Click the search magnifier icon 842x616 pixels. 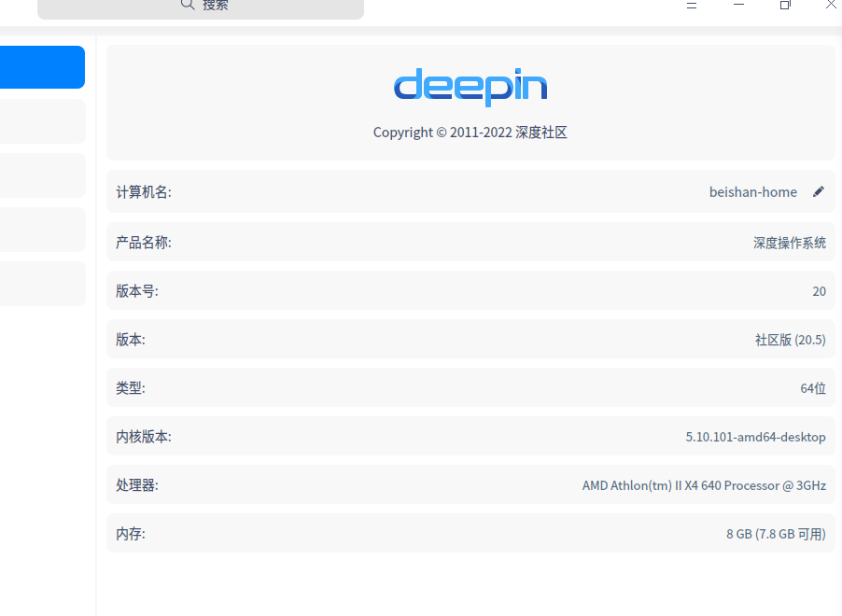coord(187,5)
